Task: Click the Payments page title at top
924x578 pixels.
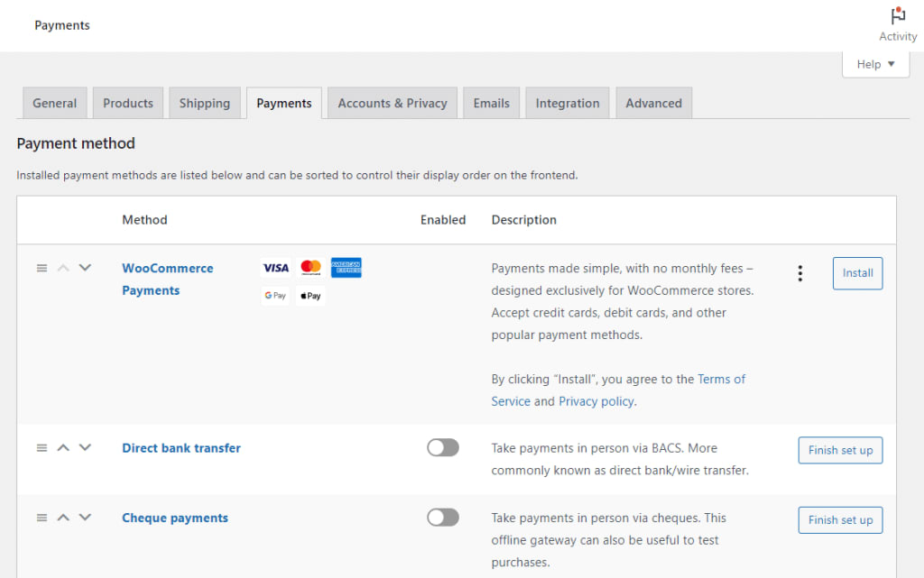Action: 62,25
